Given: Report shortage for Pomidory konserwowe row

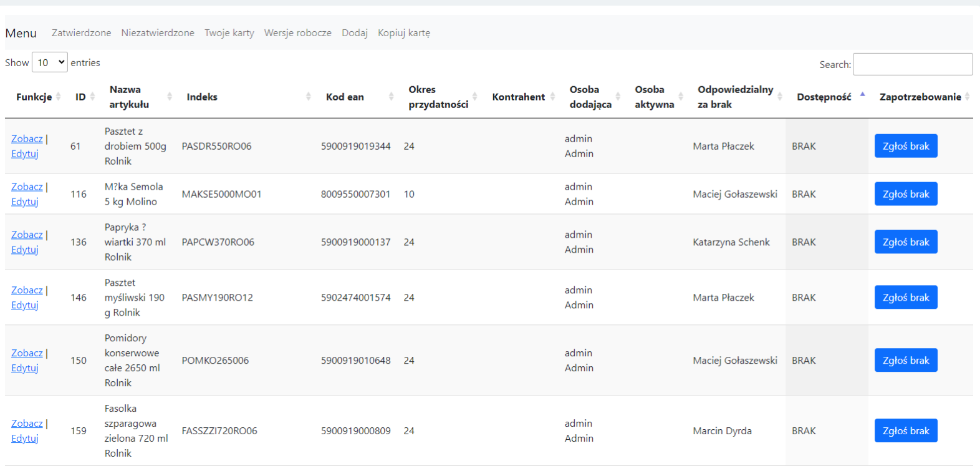Looking at the screenshot, I should (x=905, y=360).
